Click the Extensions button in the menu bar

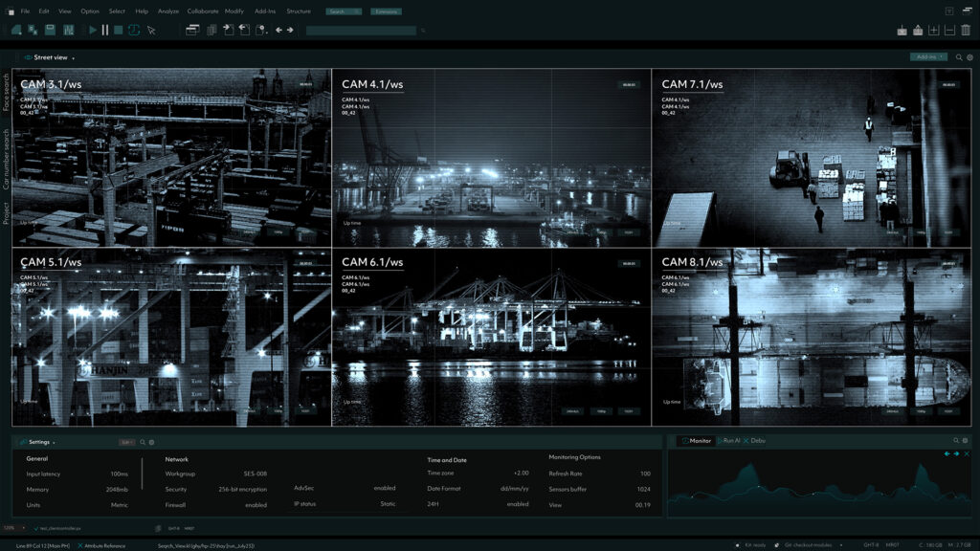coord(386,11)
